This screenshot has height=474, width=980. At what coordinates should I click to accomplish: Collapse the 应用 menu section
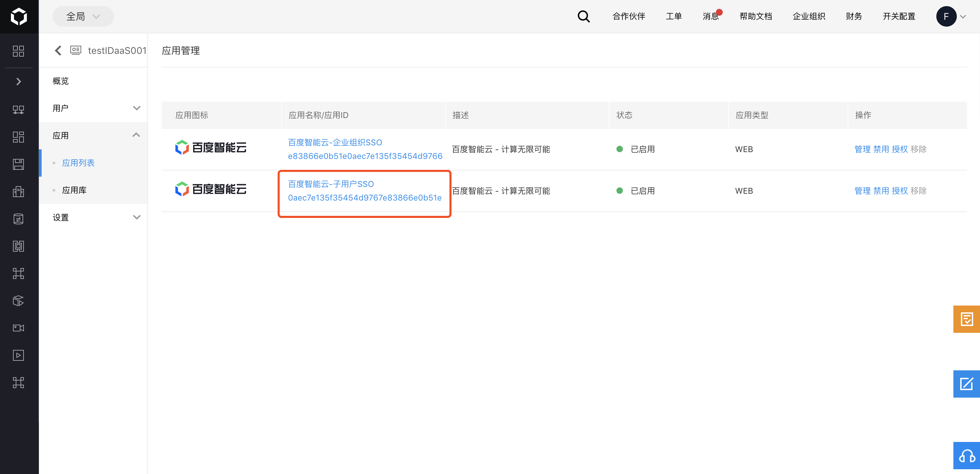coord(93,135)
